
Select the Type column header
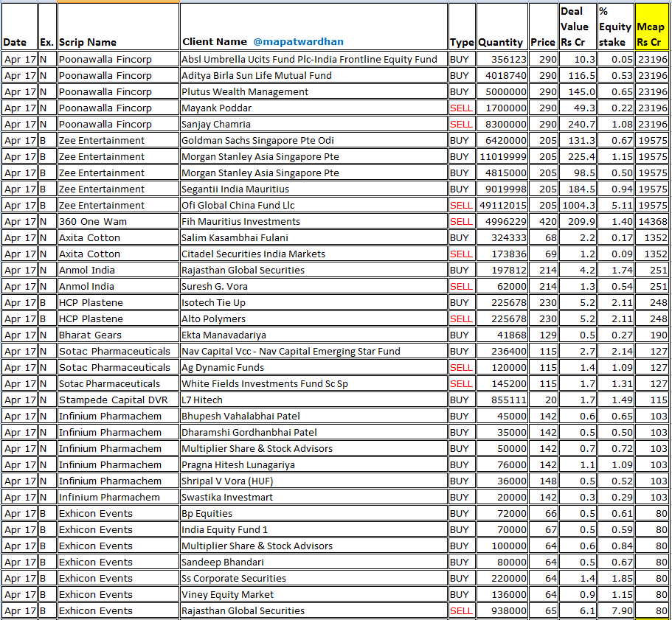pos(462,27)
